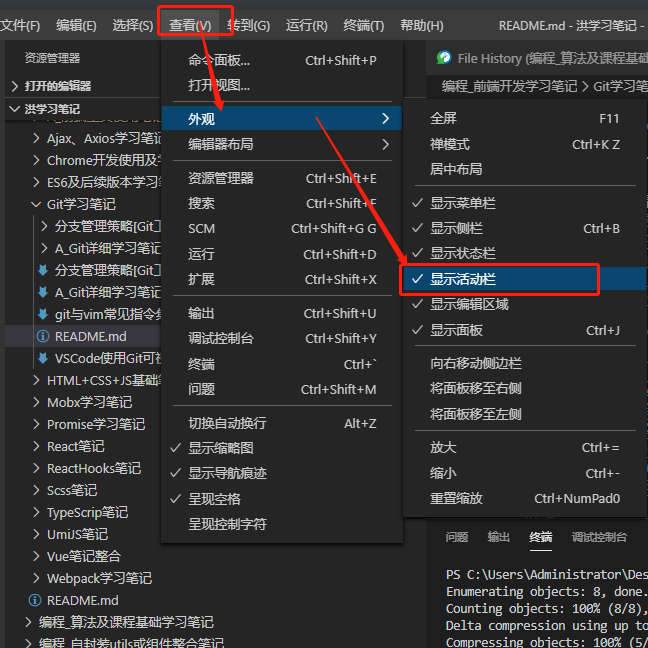648x648 pixels.
Task: Open 扩展 from the view menu
Action: pyautogui.click(x=281, y=279)
